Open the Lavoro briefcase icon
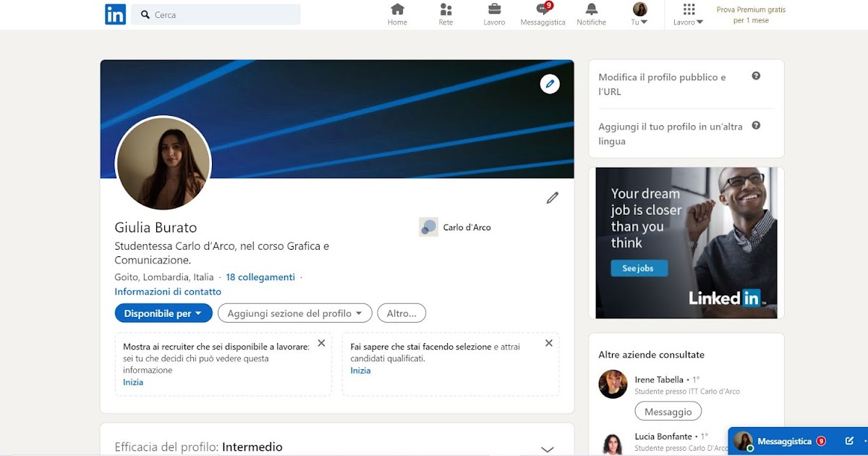 [494, 12]
